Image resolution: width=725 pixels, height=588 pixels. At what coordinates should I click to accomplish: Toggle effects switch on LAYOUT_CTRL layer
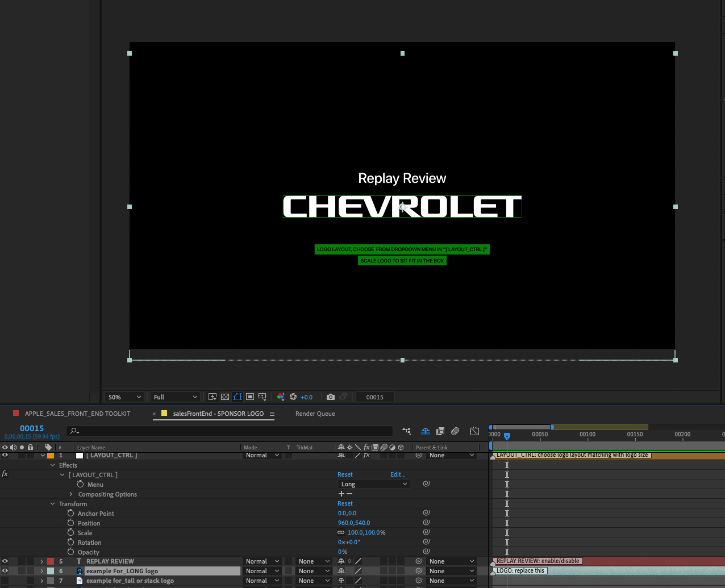366,456
